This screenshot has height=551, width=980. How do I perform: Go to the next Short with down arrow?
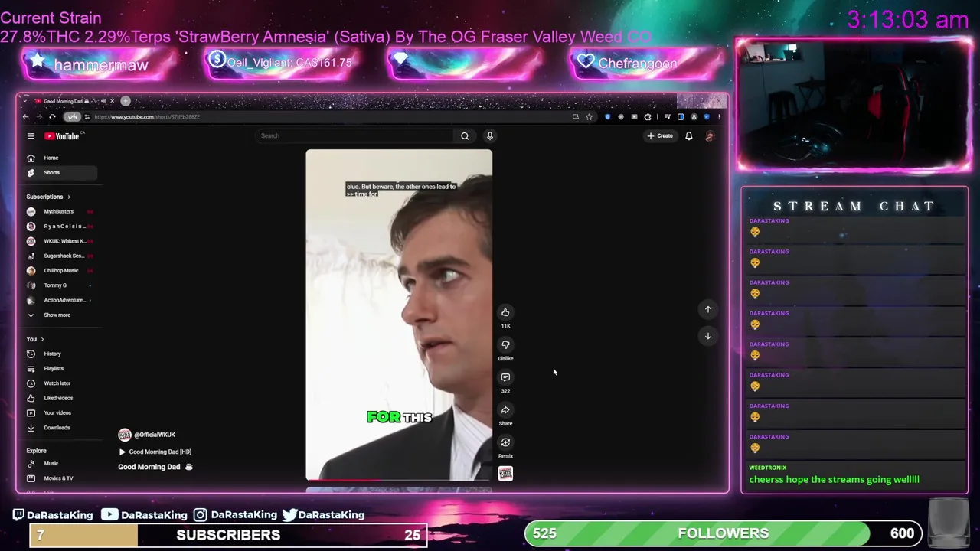(708, 336)
